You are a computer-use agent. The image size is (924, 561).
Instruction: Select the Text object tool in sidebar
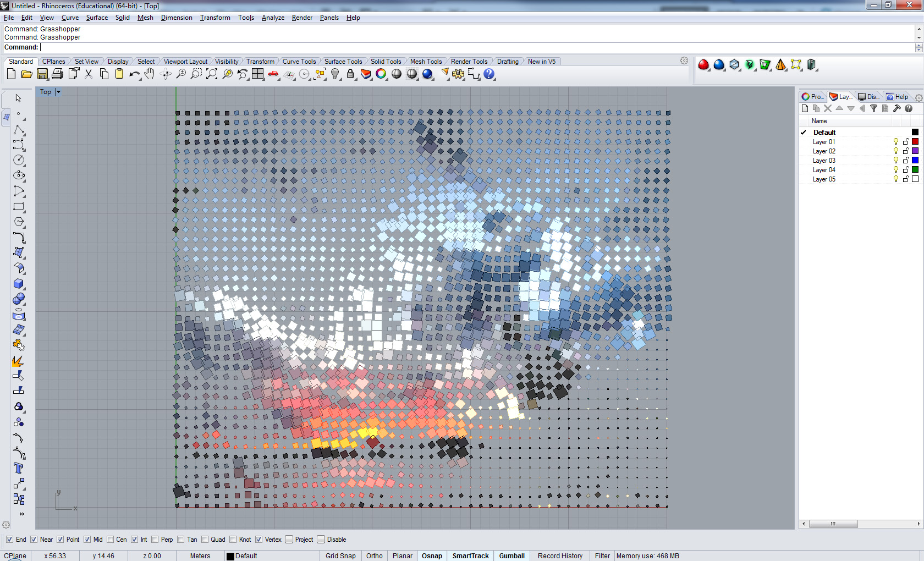[x=19, y=469]
